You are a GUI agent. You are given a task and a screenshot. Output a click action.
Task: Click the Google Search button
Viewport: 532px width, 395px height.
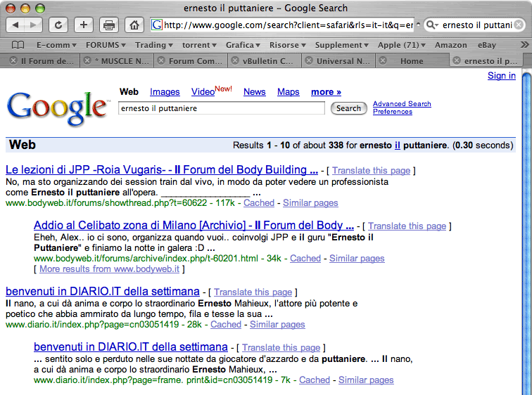tap(348, 108)
